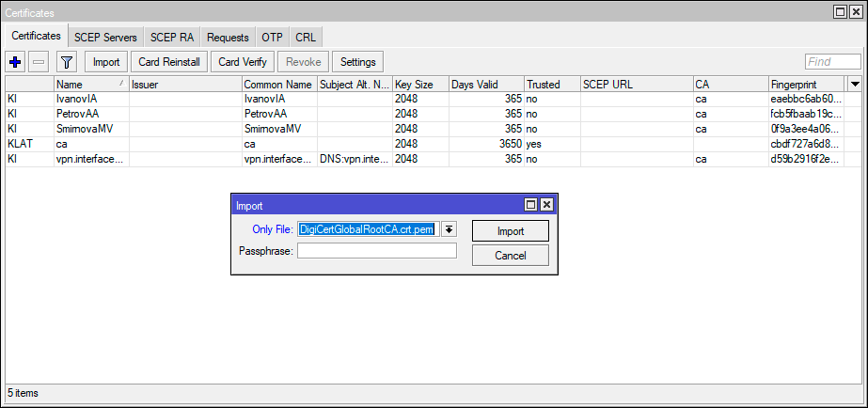This screenshot has width=868, height=408.
Task: Click the blue plus add certificate icon
Action: (15, 62)
